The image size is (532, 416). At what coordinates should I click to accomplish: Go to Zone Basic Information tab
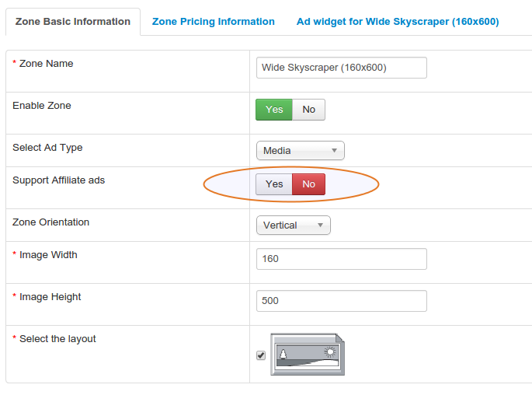pyautogui.click(x=73, y=22)
